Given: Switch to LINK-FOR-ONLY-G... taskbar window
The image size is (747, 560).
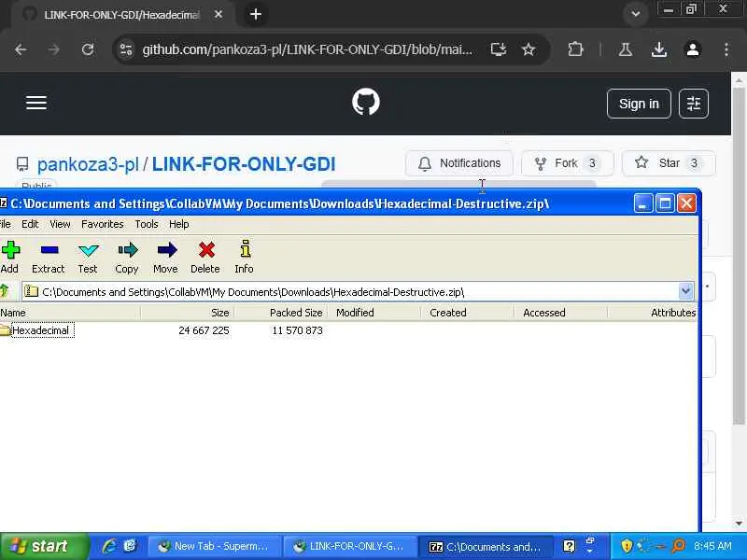Looking at the screenshot, I should [349, 546].
